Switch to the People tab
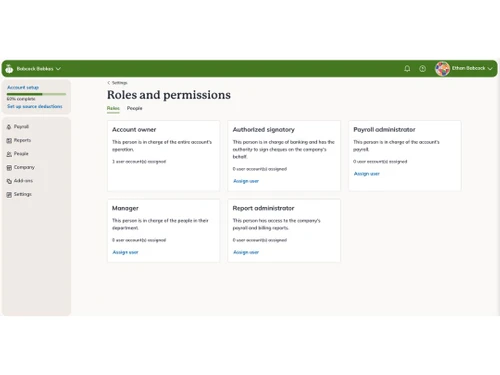The height and width of the screenshot is (375, 500). click(x=134, y=108)
